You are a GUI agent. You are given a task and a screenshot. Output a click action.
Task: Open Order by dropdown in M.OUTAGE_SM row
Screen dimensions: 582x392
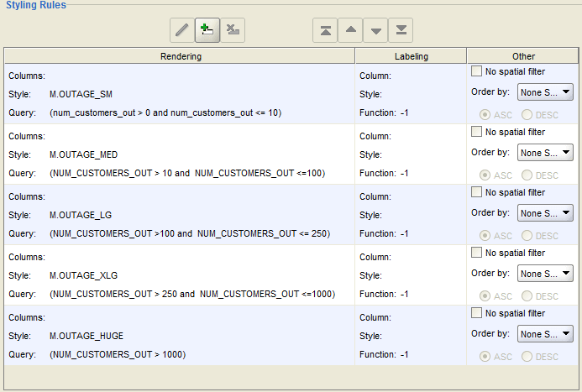[545, 92]
